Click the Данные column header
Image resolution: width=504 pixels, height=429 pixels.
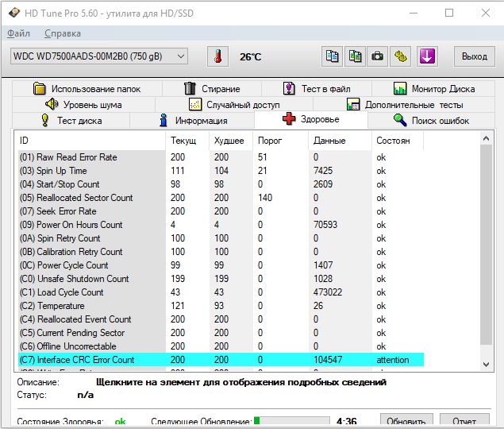coord(340,141)
